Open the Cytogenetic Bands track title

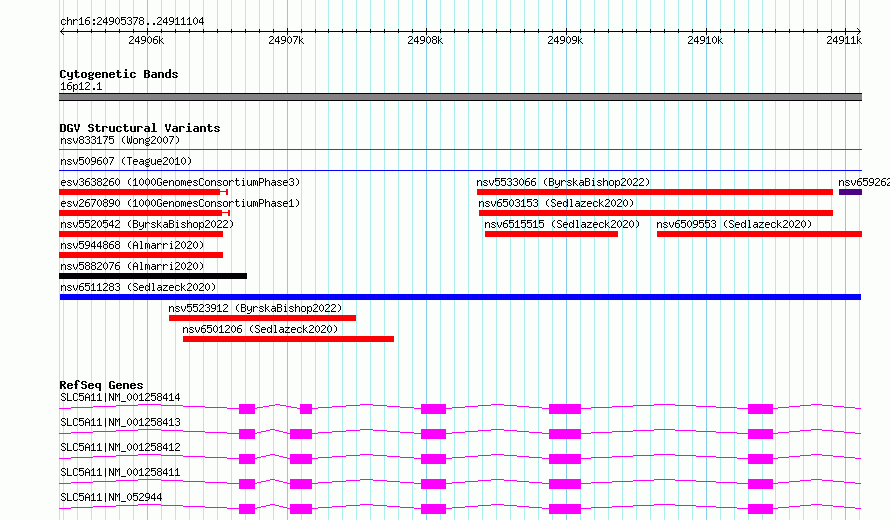point(119,74)
